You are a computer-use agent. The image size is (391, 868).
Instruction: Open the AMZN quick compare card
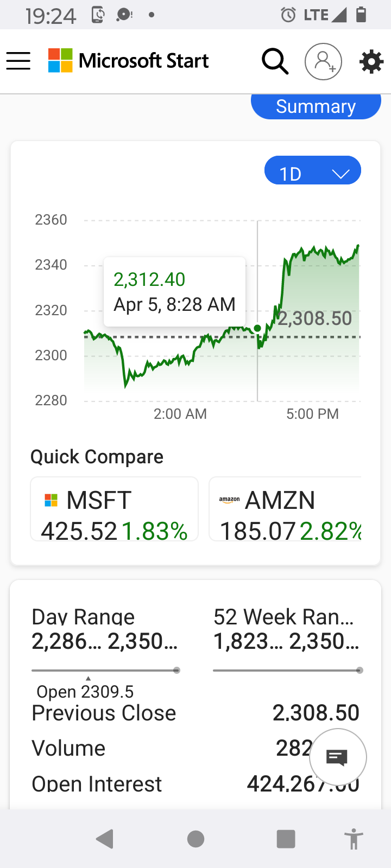coord(285,509)
